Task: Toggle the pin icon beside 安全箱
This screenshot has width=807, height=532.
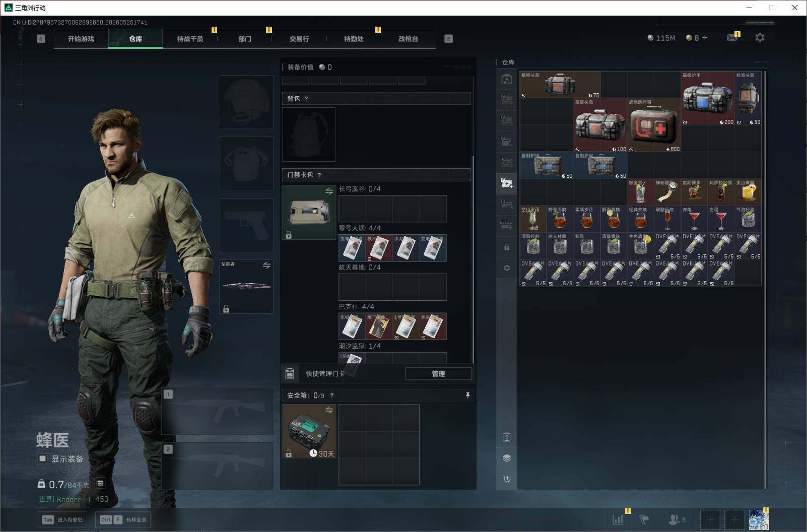Action: click(467, 395)
